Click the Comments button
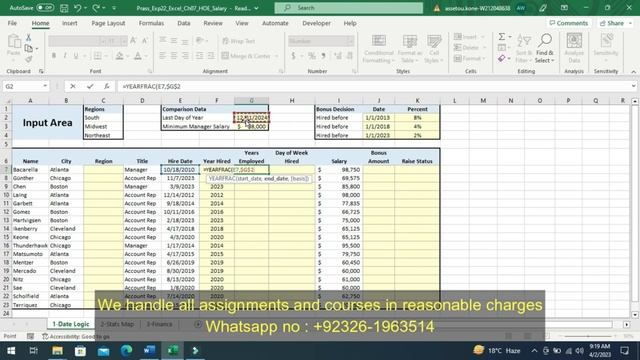Image resolution: width=640 pixels, height=360 pixels. [569, 23]
